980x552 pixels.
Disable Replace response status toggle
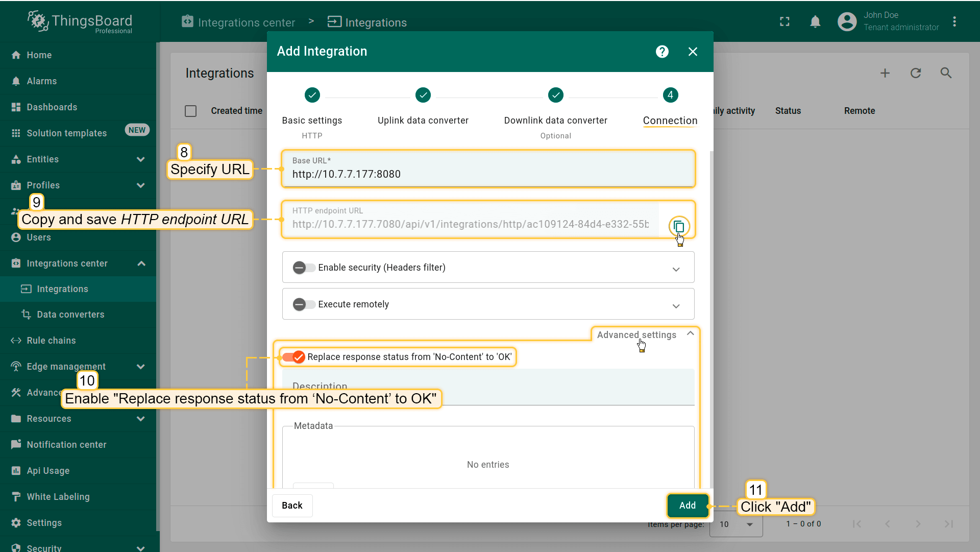294,357
